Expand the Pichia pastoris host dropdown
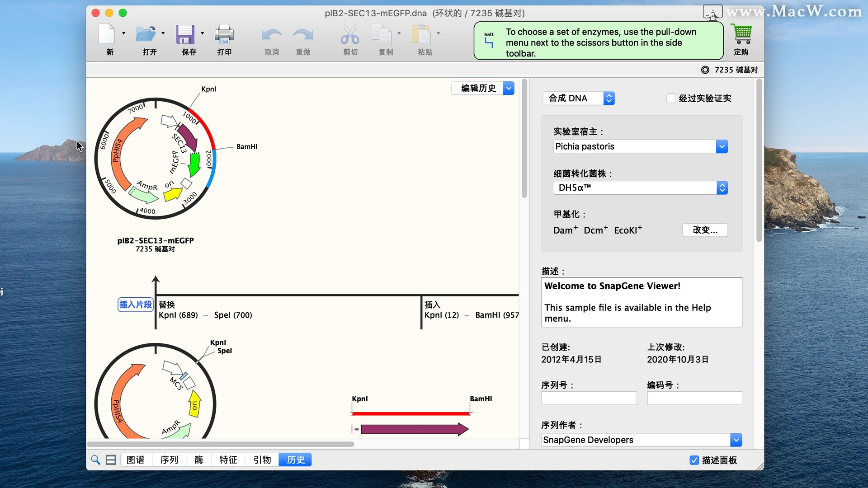Screen dimensions: 868x488 [722, 146]
